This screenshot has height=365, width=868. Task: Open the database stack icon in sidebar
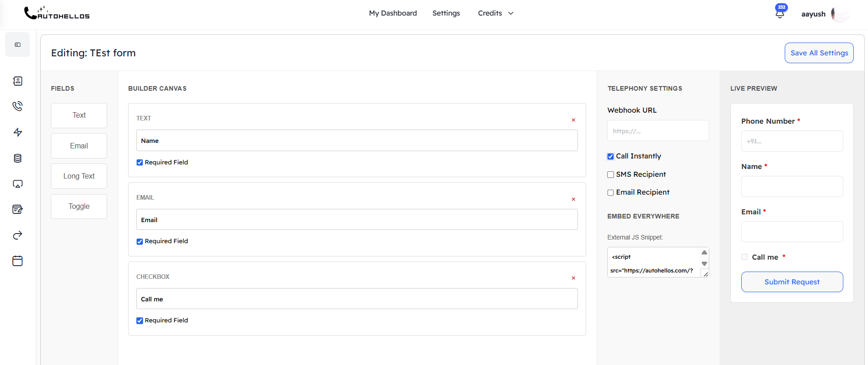[x=17, y=158]
